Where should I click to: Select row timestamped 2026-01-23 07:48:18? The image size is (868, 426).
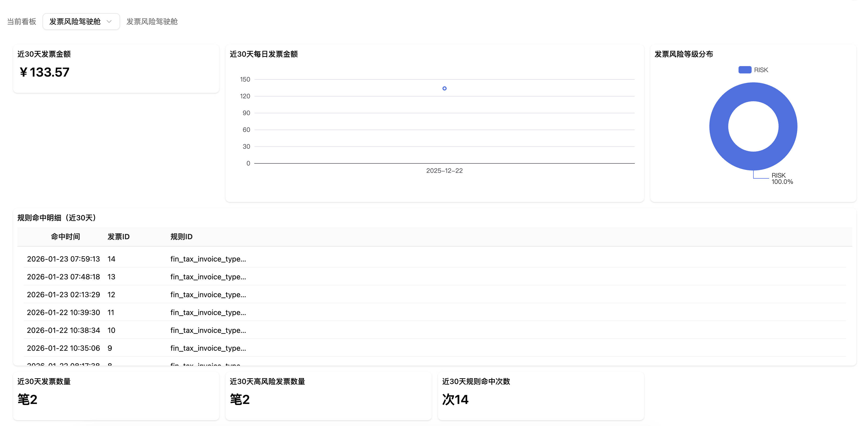pos(63,277)
